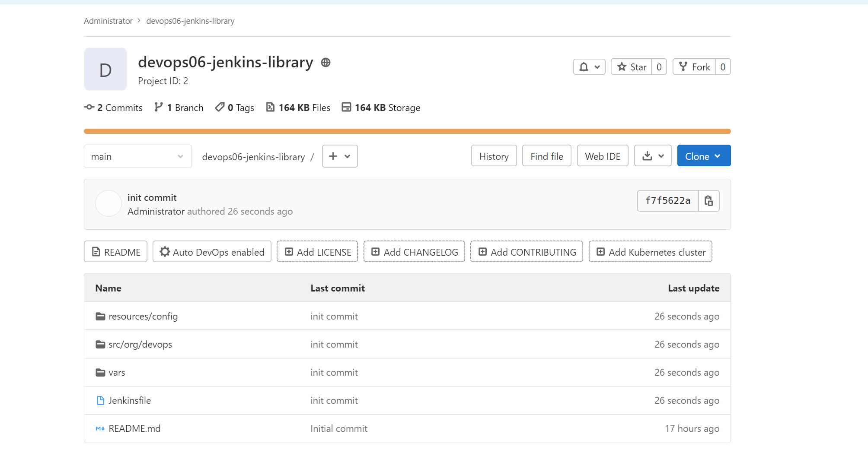The width and height of the screenshot is (868, 453).
Task: Click Find file button
Action: click(x=547, y=156)
